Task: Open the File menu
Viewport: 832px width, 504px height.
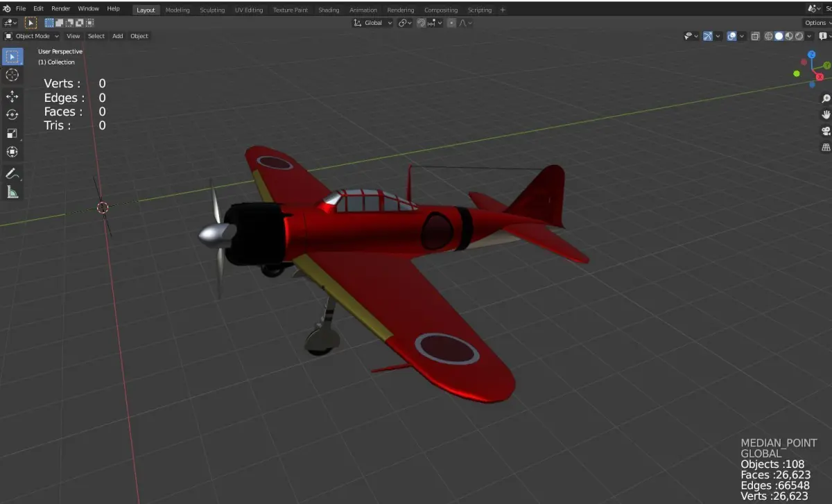Action: point(21,9)
